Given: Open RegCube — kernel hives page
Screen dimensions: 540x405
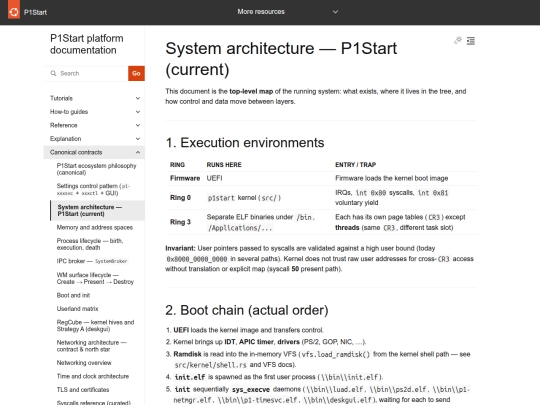Looking at the screenshot, I should pos(95,325).
